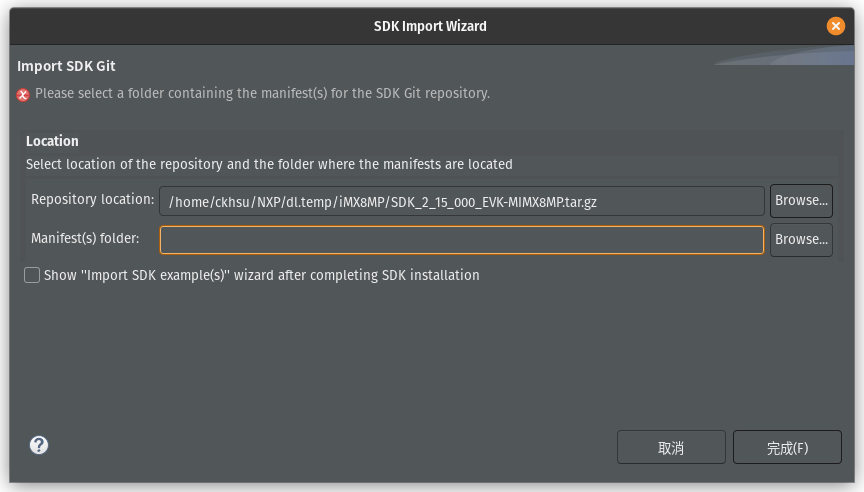The width and height of the screenshot is (864, 492).
Task: Click the red error icon beside the message
Action: click(23, 94)
